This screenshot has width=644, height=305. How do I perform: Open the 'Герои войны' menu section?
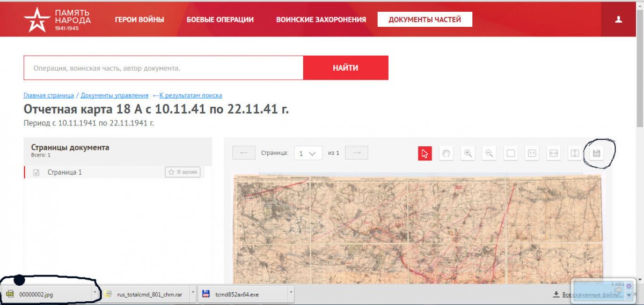[x=139, y=20]
